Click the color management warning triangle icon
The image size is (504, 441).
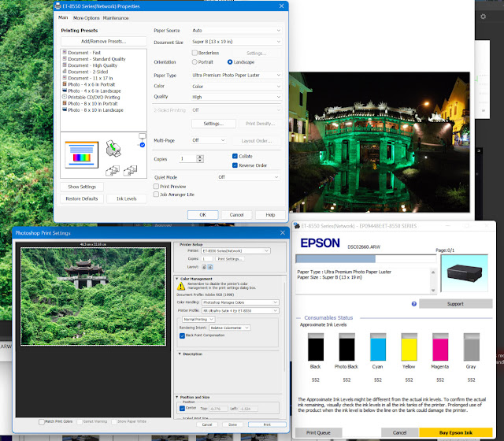[x=181, y=286]
